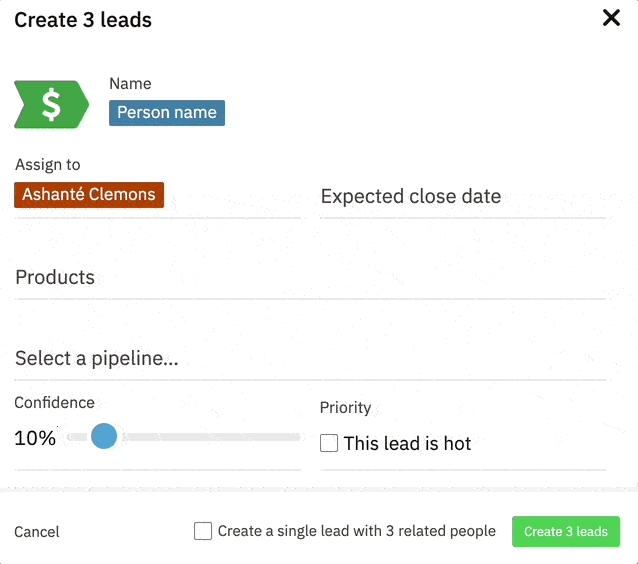Click the Name label above the tag
638x564 pixels.
(x=130, y=84)
